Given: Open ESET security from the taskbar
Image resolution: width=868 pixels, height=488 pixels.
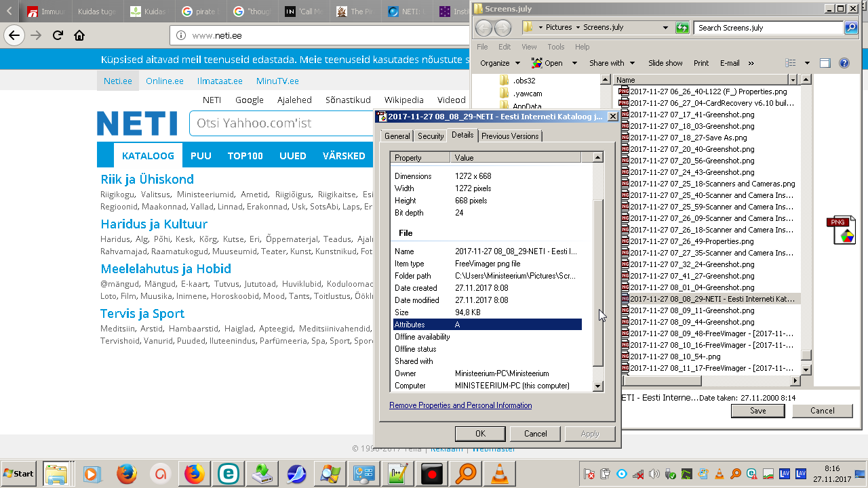Looking at the screenshot, I should [x=229, y=474].
